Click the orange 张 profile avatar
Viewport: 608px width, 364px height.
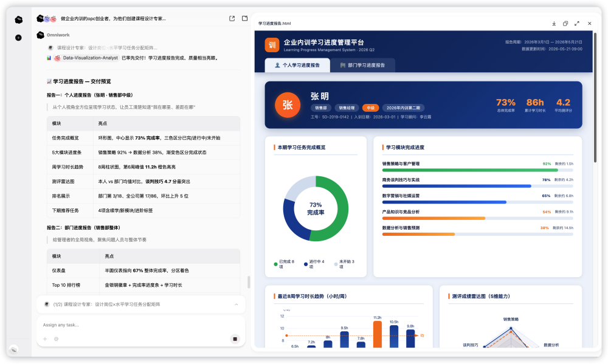[288, 105]
